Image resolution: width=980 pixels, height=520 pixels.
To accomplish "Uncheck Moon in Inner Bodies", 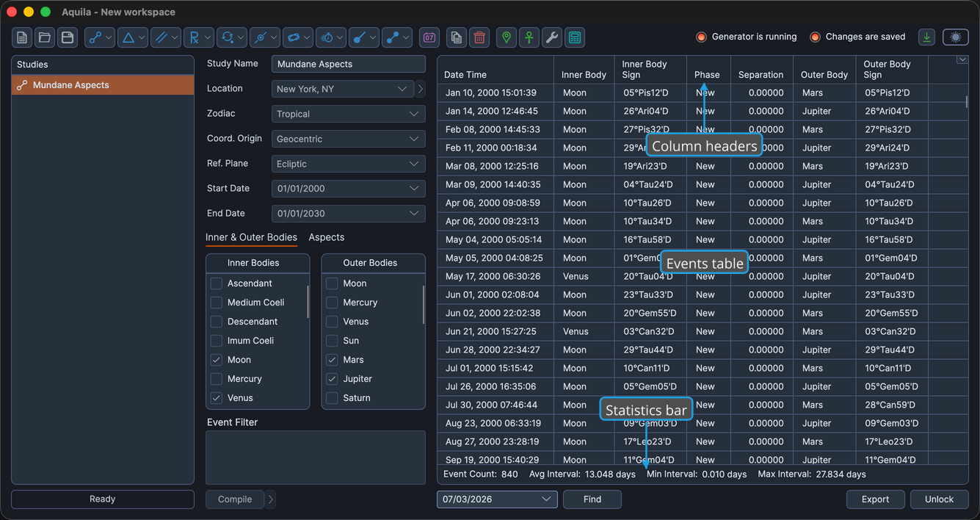I will click(217, 360).
